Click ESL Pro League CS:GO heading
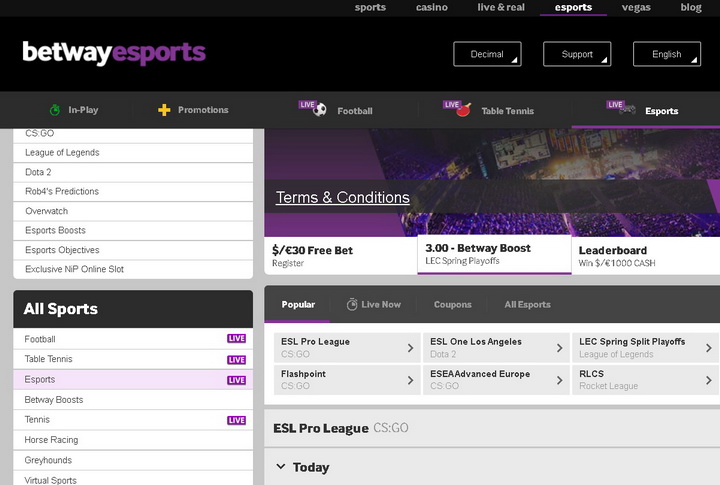This screenshot has height=485, width=720. (x=341, y=428)
